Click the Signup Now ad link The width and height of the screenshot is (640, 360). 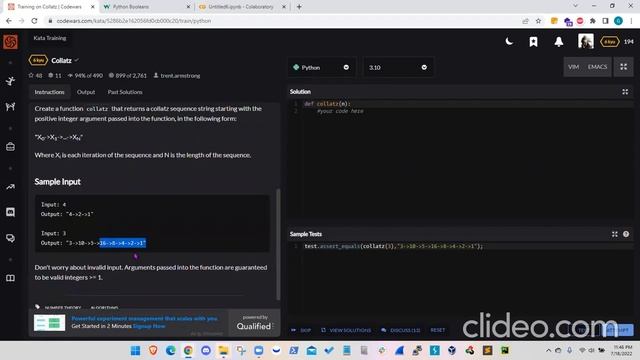[149, 326]
